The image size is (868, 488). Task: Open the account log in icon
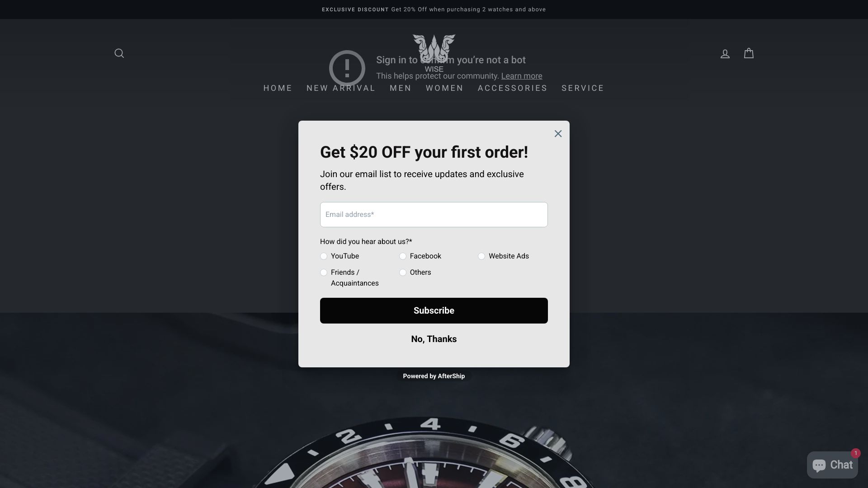(725, 54)
